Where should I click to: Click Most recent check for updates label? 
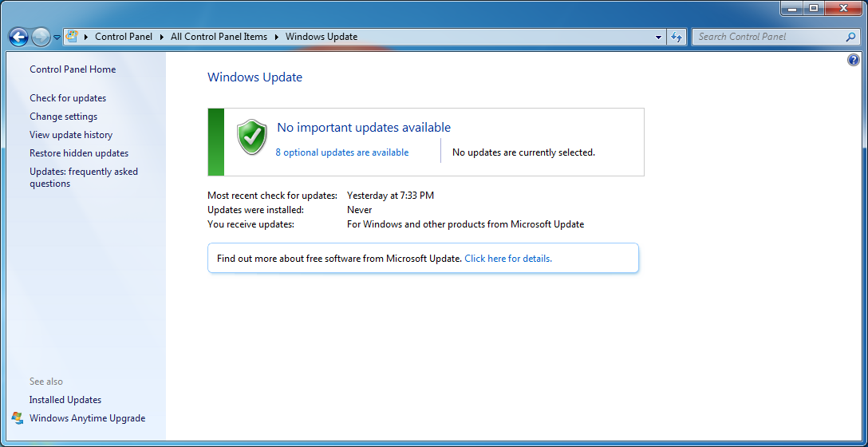pos(272,196)
